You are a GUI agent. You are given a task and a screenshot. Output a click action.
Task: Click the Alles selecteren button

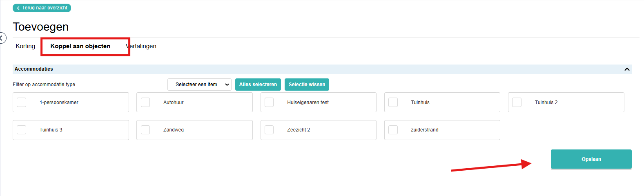tap(258, 85)
